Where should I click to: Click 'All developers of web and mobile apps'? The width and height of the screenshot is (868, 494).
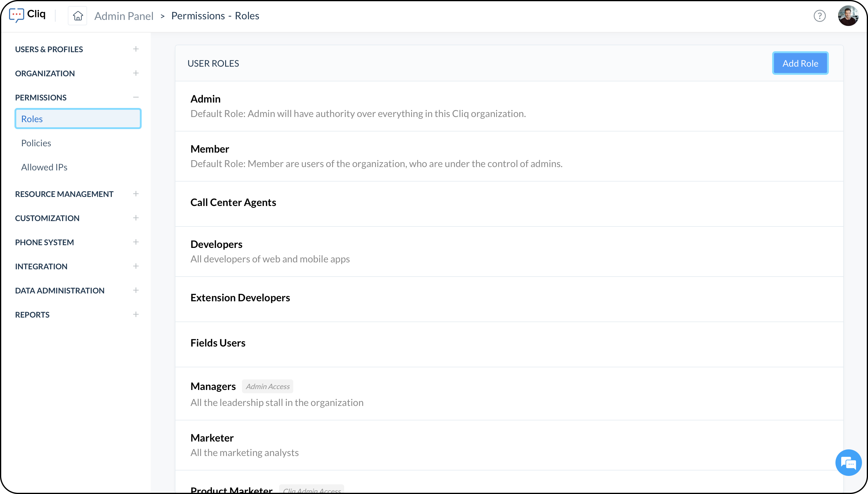[270, 259]
